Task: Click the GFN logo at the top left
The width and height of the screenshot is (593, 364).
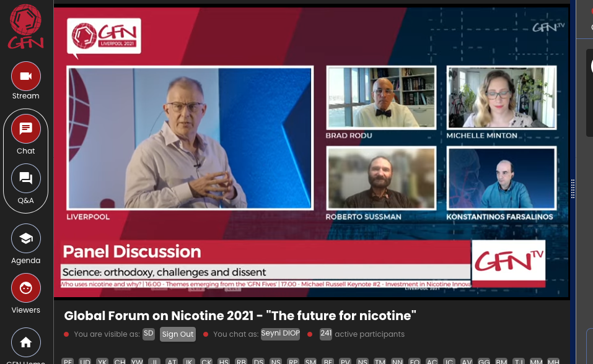Action: [25, 27]
